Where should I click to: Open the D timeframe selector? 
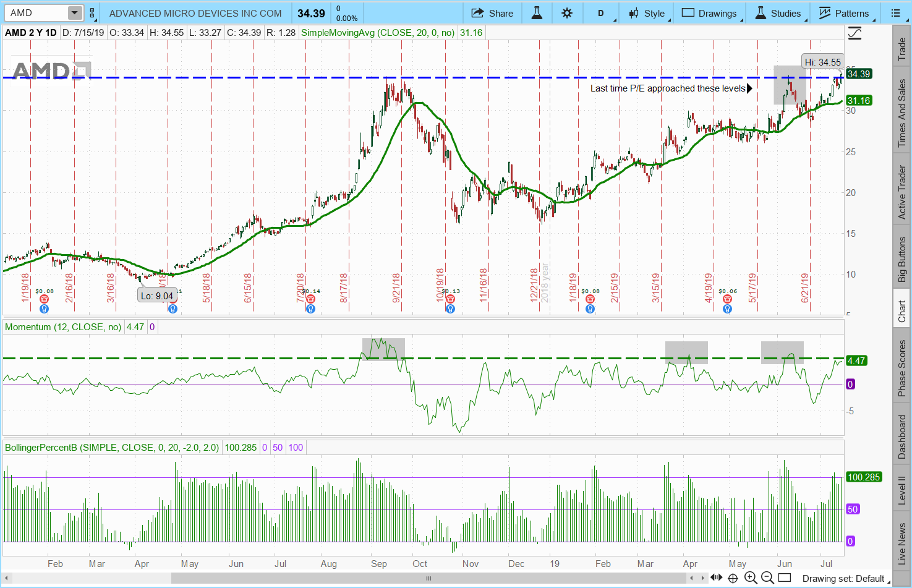click(600, 13)
